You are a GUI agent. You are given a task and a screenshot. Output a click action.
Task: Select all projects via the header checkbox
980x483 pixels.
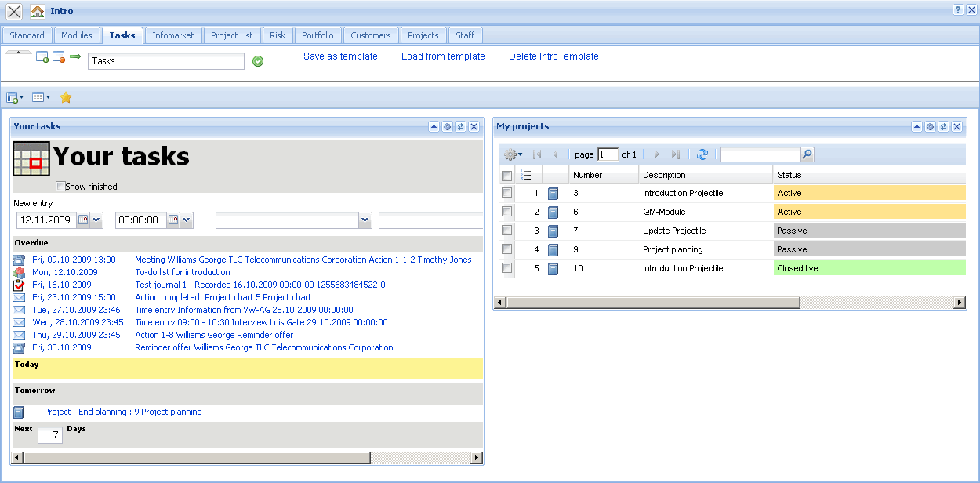pos(506,175)
